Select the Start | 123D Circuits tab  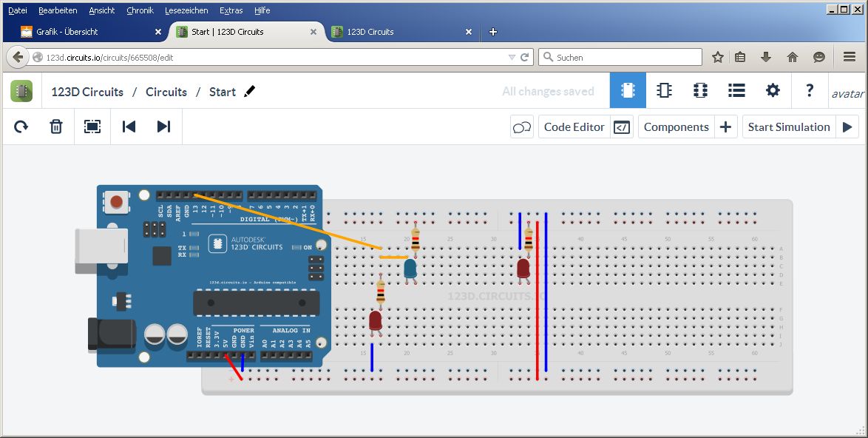245,32
